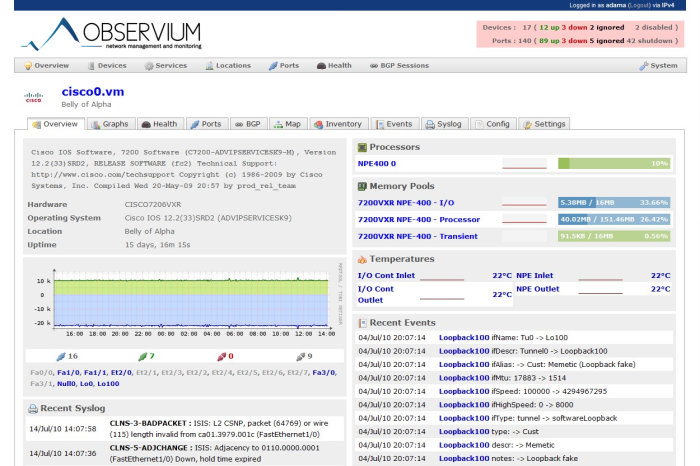Open the Devices menu
Screen dimensions: 700x466
(107, 66)
